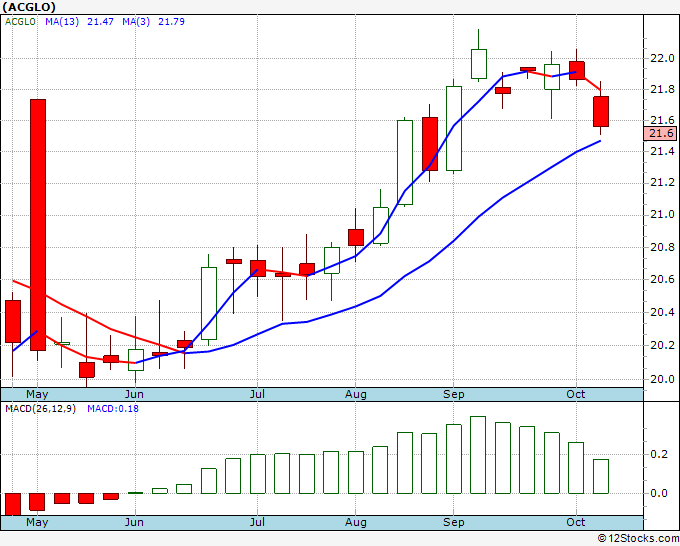Click the MACD:0.18 value label
The width and height of the screenshot is (680, 546).
(113, 409)
